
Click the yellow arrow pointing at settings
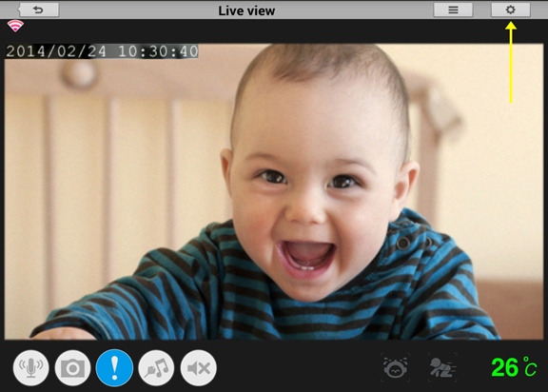tap(511, 62)
